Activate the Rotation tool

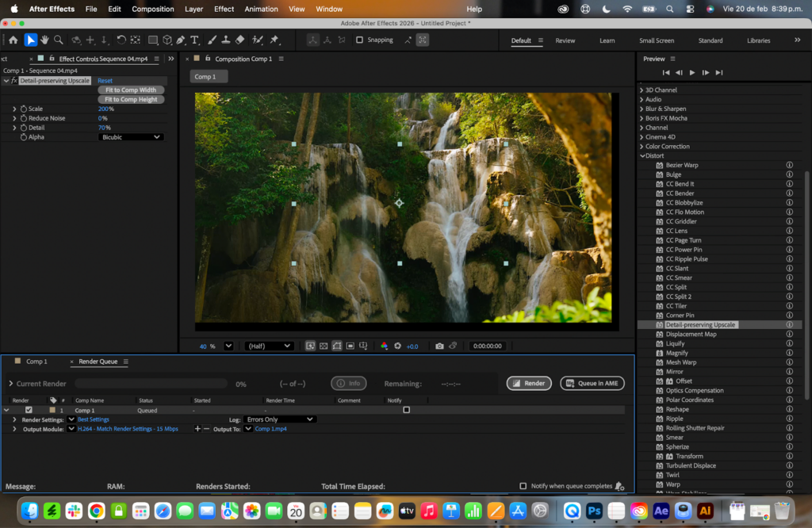coord(120,40)
